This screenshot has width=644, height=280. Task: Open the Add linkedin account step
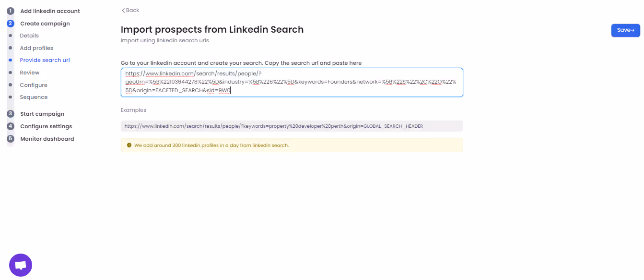pos(50,11)
